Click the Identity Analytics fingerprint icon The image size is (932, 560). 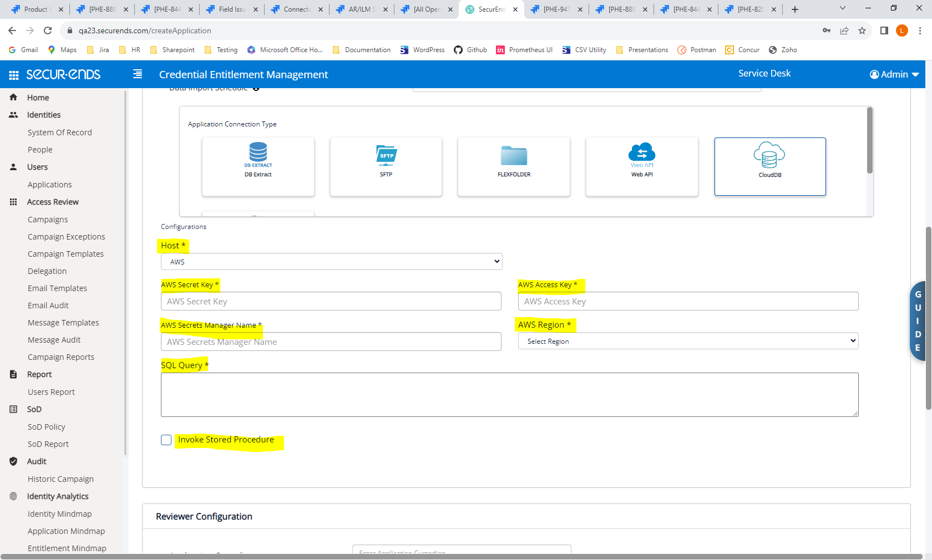click(x=13, y=496)
